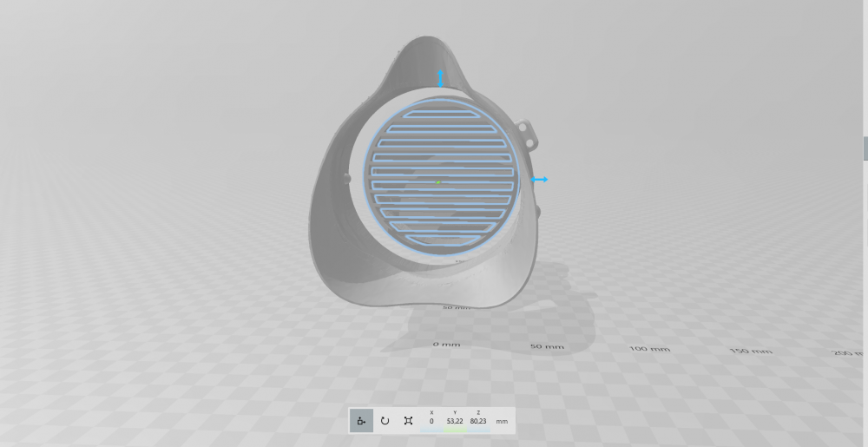Select the Move tool icon
The height and width of the screenshot is (447, 868).
pyautogui.click(x=361, y=421)
